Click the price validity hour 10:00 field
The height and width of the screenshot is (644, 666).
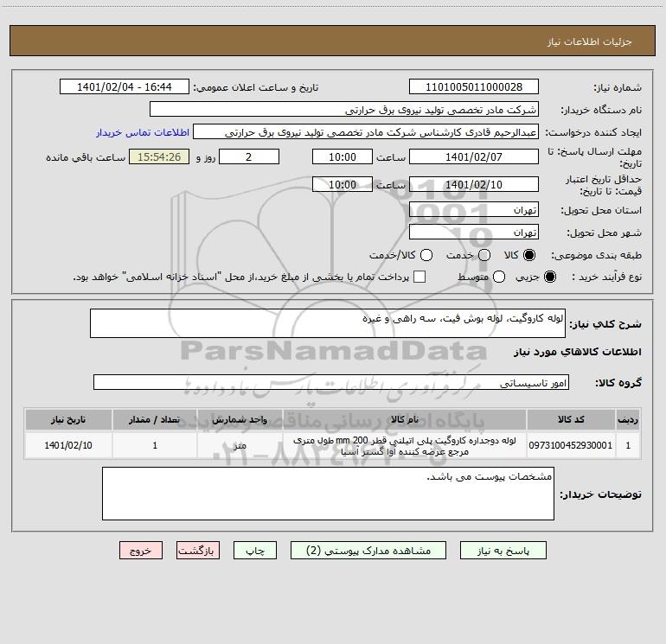click(343, 184)
